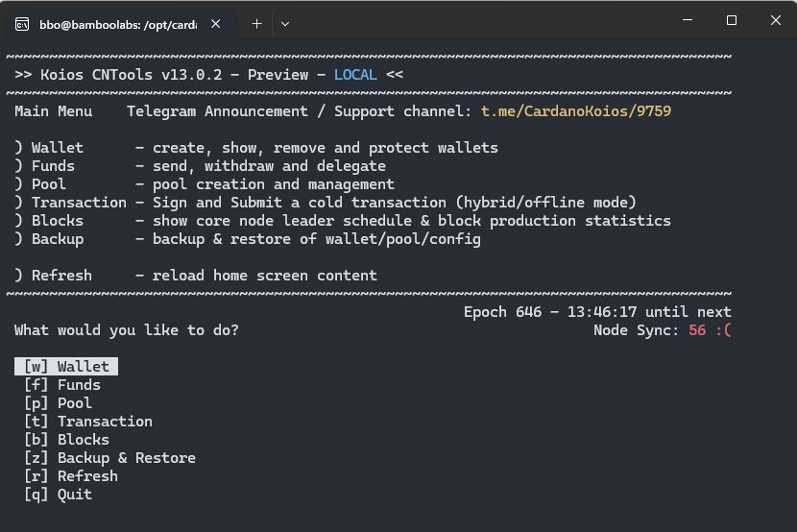Click the red Node Sync value 56
This screenshot has width=797, height=532.
click(697, 330)
